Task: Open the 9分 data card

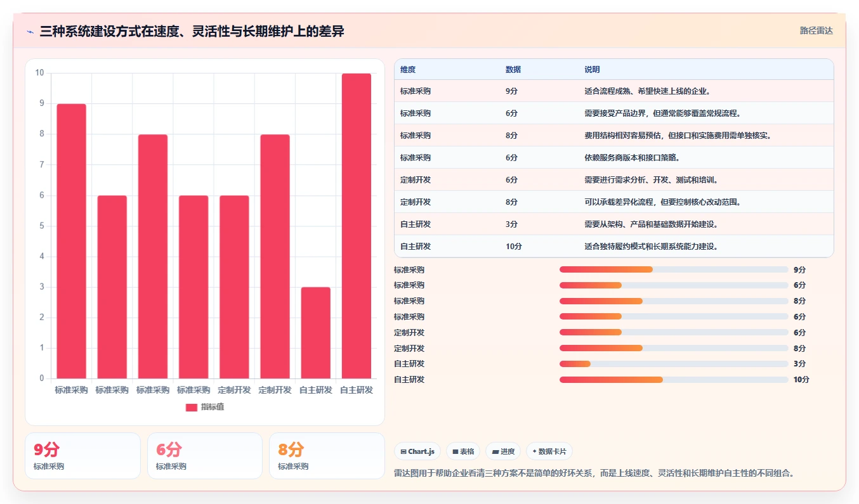Action: [82, 456]
